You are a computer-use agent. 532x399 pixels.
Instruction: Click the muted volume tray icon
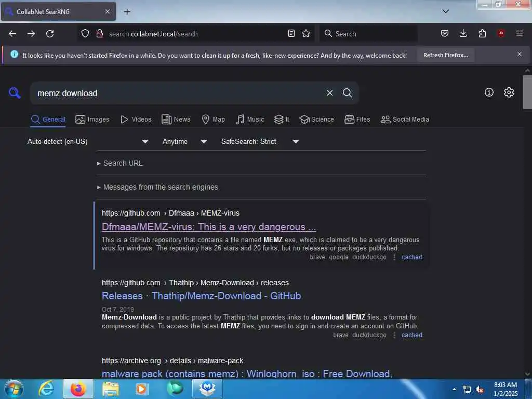[x=480, y=390]
